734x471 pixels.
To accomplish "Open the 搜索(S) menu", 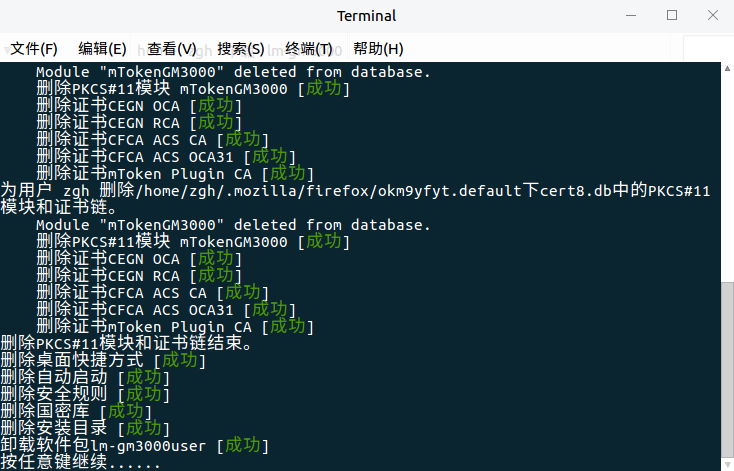I will 241,49.
